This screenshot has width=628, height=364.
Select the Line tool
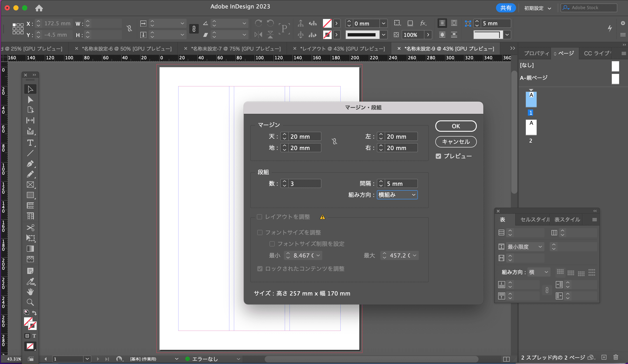coord(30,153)
